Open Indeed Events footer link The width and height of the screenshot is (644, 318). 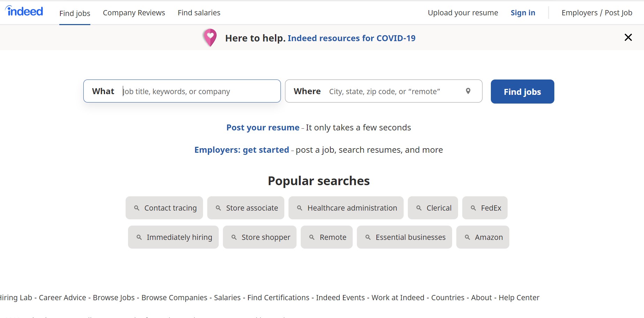340,298
